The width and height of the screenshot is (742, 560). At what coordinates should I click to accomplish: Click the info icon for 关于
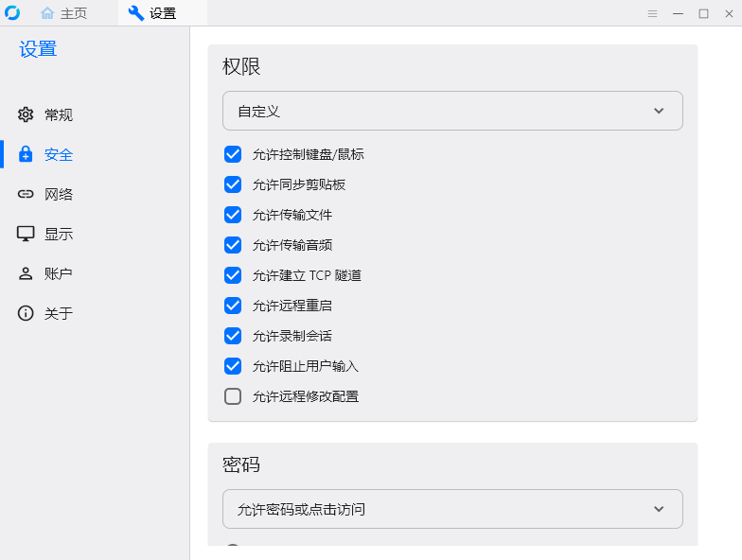pos(26,314)
